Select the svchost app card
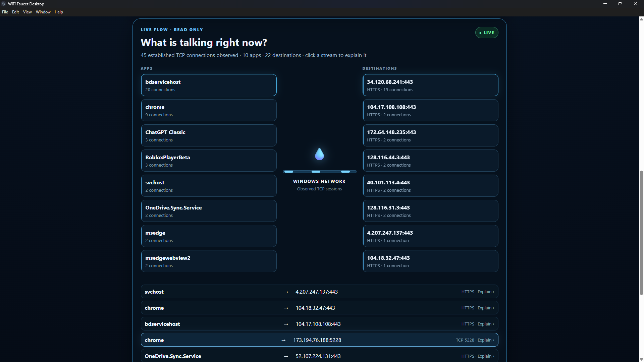Viewport: 644px width, 362px height. [x=209, y=186]
